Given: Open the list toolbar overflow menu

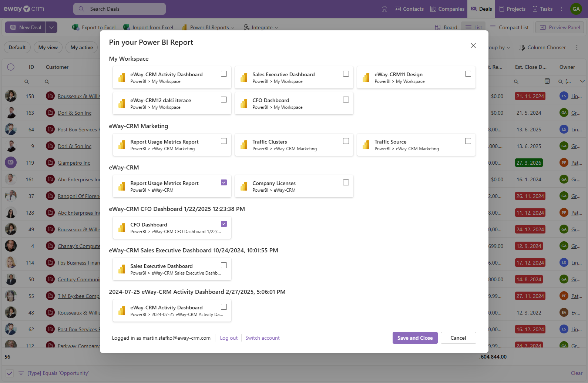Looking at the screenshot, I should pyautogui.click(x=577, y=47).
